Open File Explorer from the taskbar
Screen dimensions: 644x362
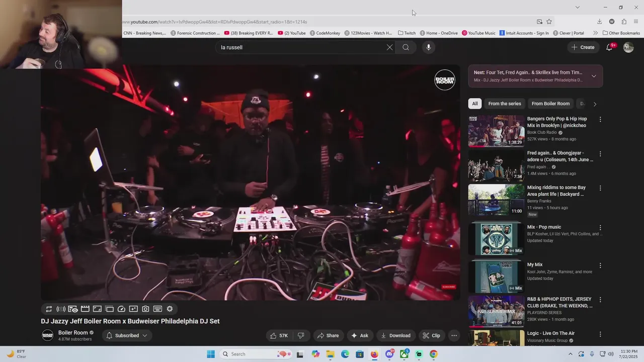[x=331, y=354]
